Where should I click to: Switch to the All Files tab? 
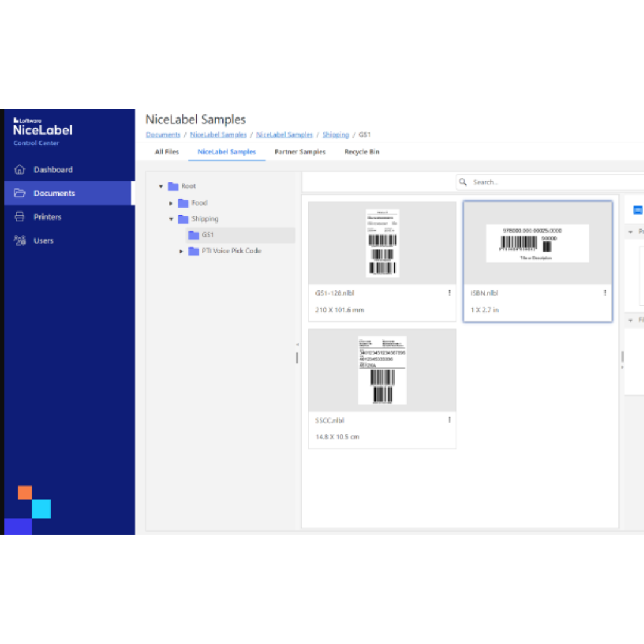tap(167, 152)
